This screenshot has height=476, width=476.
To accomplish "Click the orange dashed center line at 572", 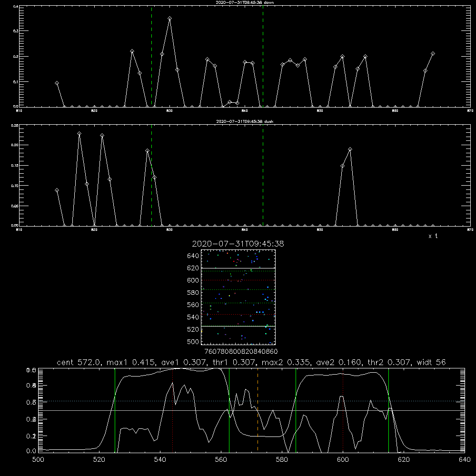I will (258, 410).
